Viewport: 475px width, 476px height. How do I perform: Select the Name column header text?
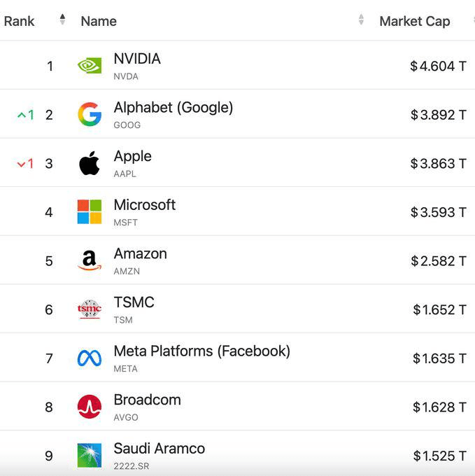[x=99, y=21]
